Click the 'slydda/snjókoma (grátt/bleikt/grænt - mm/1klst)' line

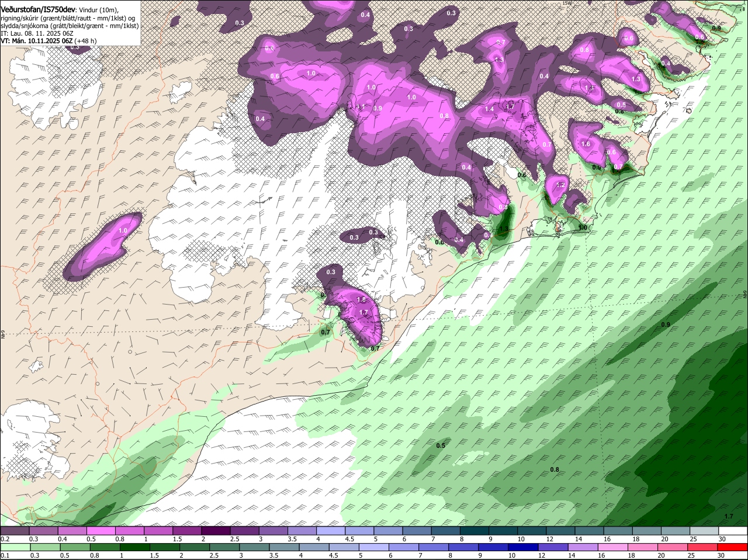pos(70,26)
